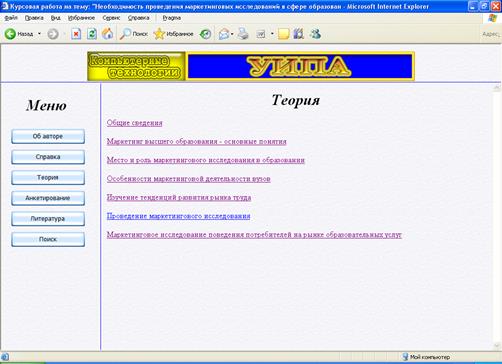Open Favorites (Избранное) star icon
Image resolution: width=502 pixels, height=364 pixels.
pyautogui.click(x=159, y=34)
